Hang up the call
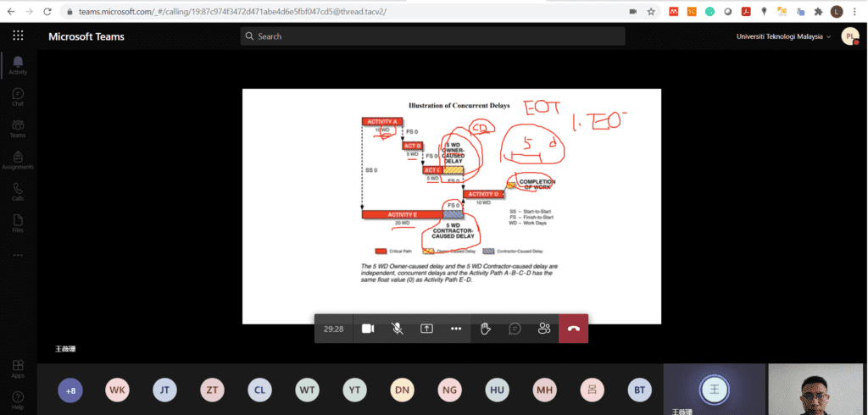The image size is (868, 415). tap(573, 329)
